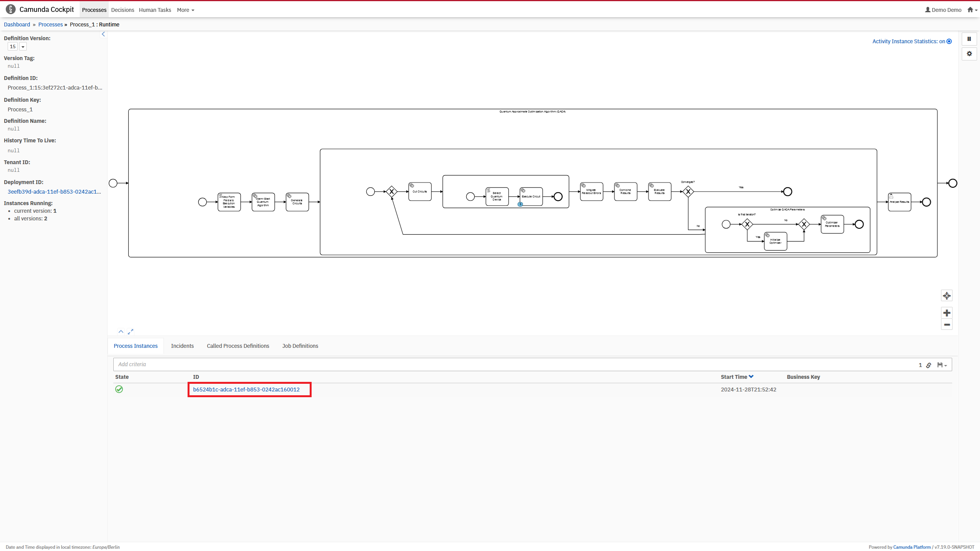Click the fit diagram to screen icon

[x=946, y=295]
